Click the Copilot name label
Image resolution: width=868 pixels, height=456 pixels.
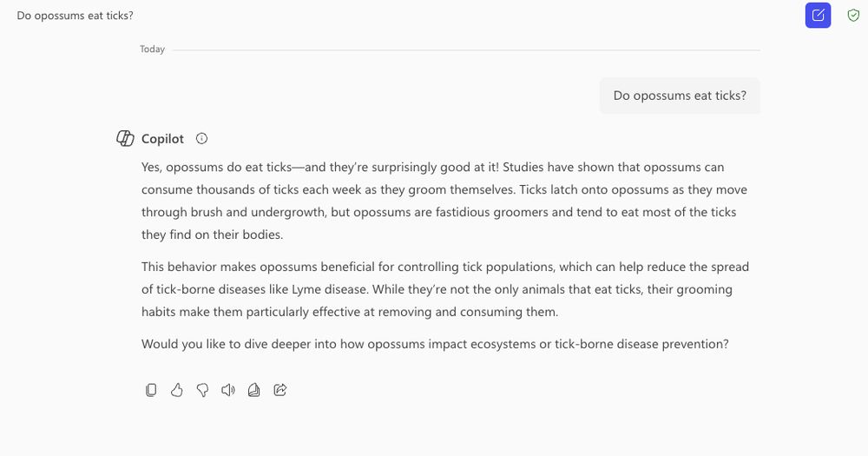coord(162,139)
